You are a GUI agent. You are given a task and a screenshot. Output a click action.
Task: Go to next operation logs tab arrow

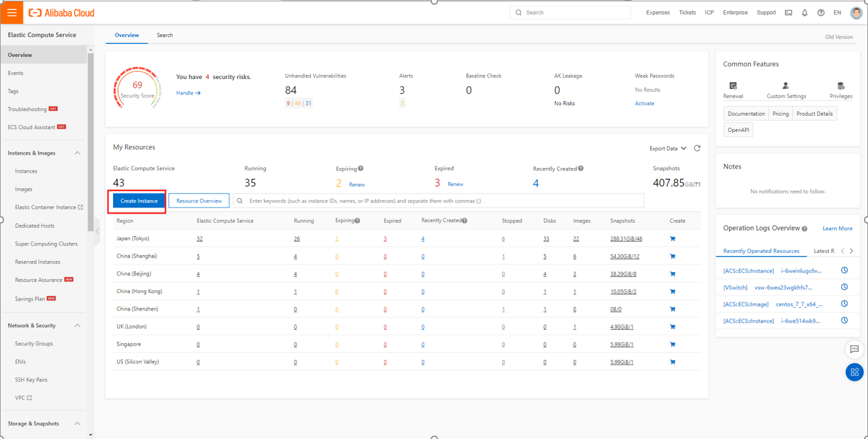click(x=851, y=251)
